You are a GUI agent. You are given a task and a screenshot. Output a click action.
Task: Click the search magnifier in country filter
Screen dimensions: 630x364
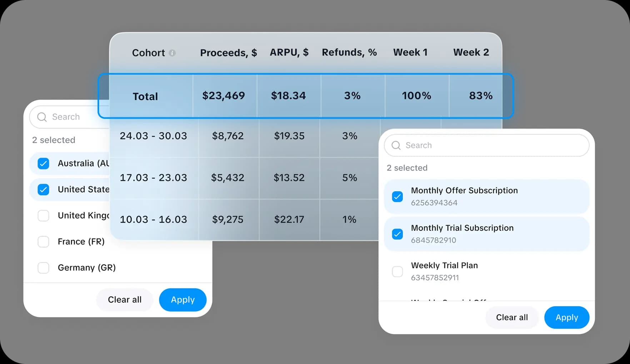41,117
